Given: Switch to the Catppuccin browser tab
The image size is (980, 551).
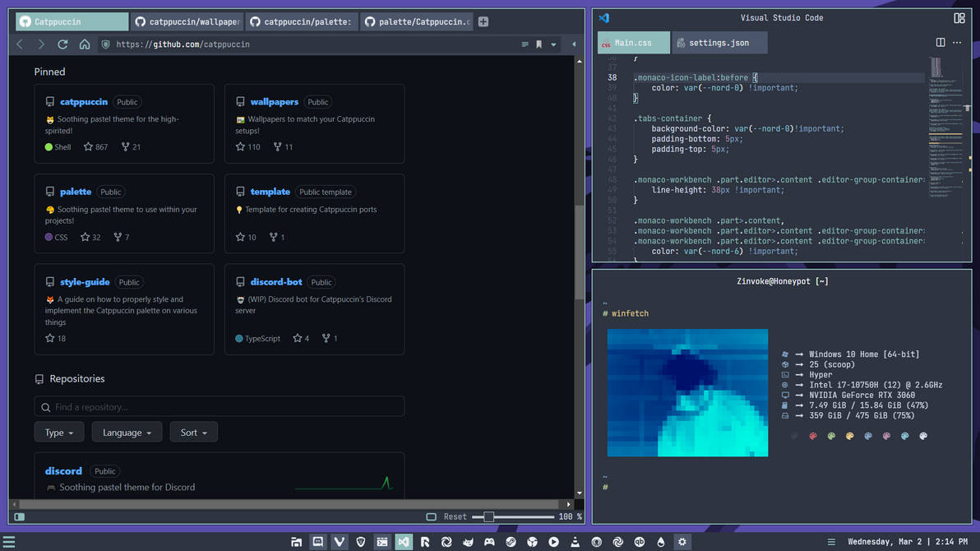Looking at the screenshot, I should point(72,22).
